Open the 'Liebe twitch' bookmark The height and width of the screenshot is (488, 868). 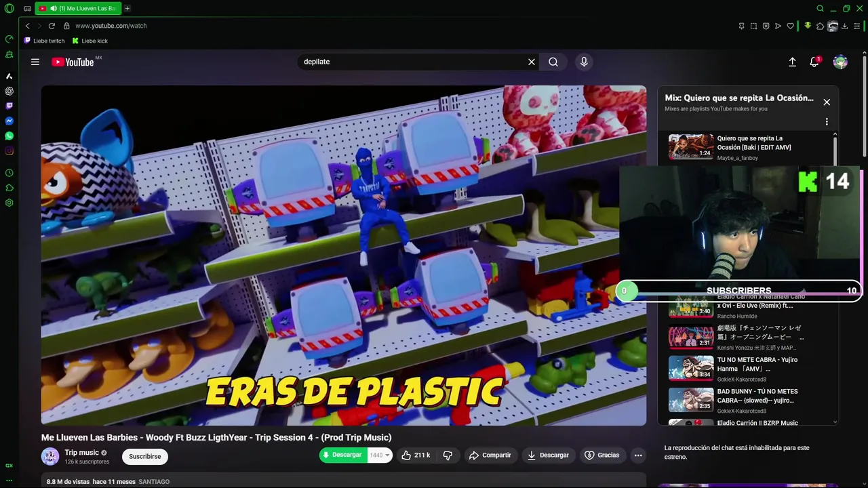45,41
